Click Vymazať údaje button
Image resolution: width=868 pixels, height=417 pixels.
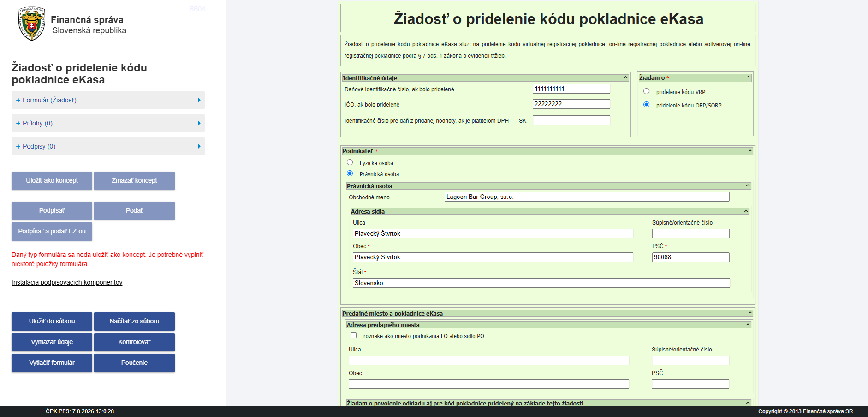(52, 342)
